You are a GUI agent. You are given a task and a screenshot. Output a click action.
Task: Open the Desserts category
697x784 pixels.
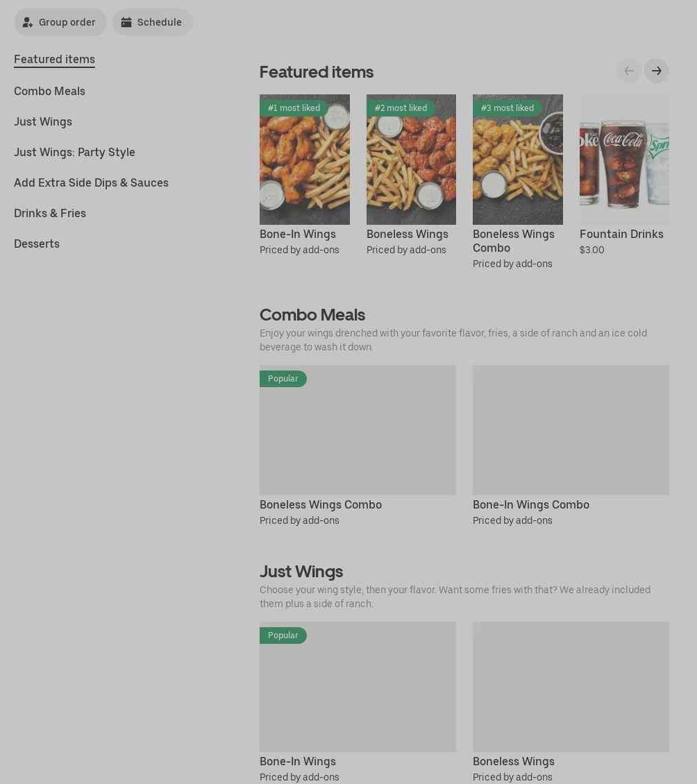pyautogui.click(x=37, y=244)
